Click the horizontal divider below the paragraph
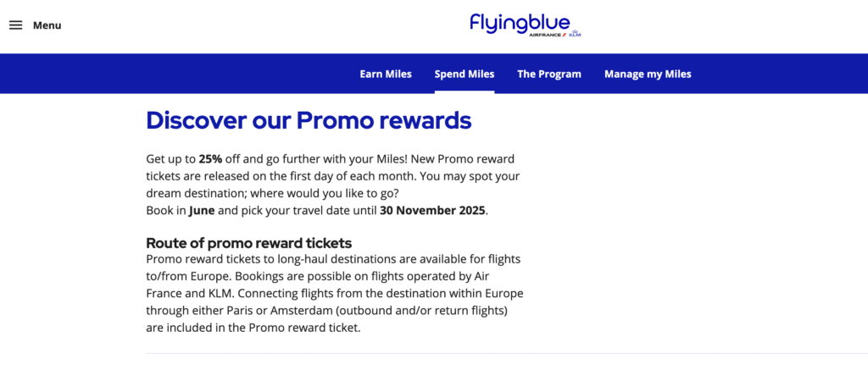The image size is (868, 381). pyautogui.click(x=507, y=353)
